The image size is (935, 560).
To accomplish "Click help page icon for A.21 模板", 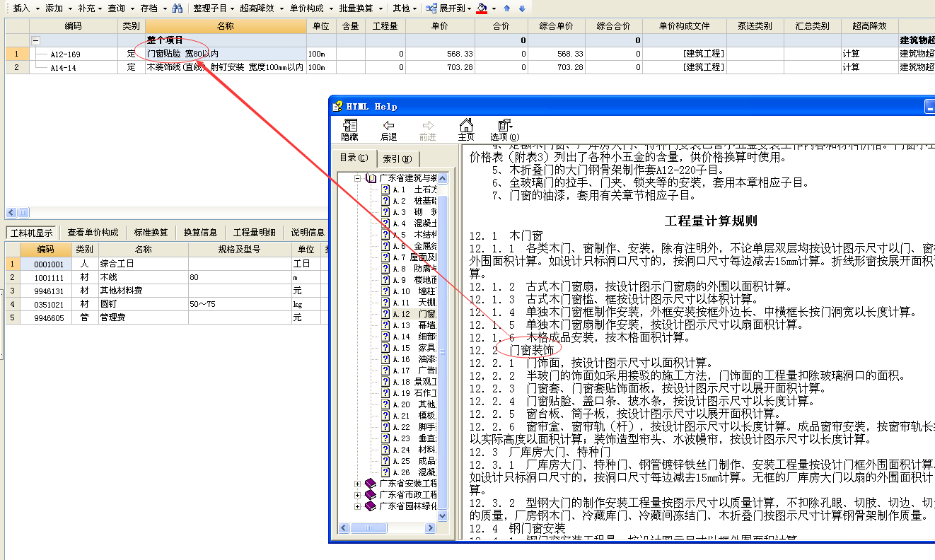I will 385,416.
